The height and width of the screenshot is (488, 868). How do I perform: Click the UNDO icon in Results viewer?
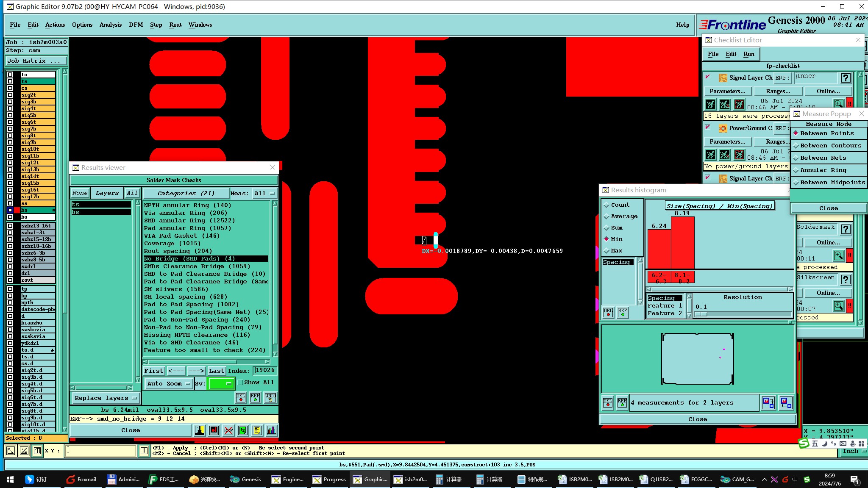click(x=270, y=397)
